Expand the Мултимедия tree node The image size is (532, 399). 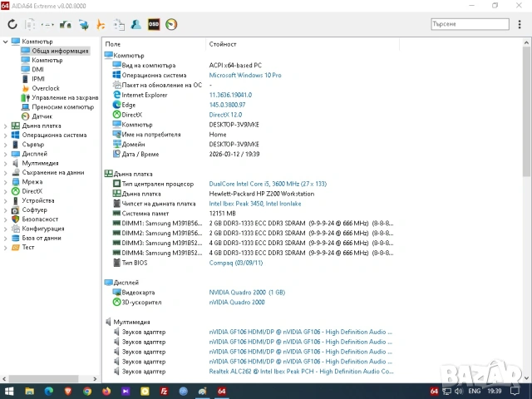[5, 163]
